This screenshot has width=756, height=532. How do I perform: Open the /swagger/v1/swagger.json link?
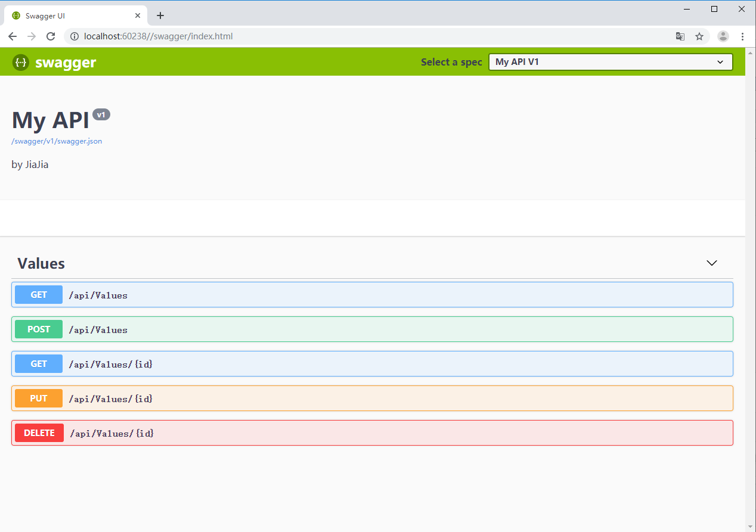(57, 141)
